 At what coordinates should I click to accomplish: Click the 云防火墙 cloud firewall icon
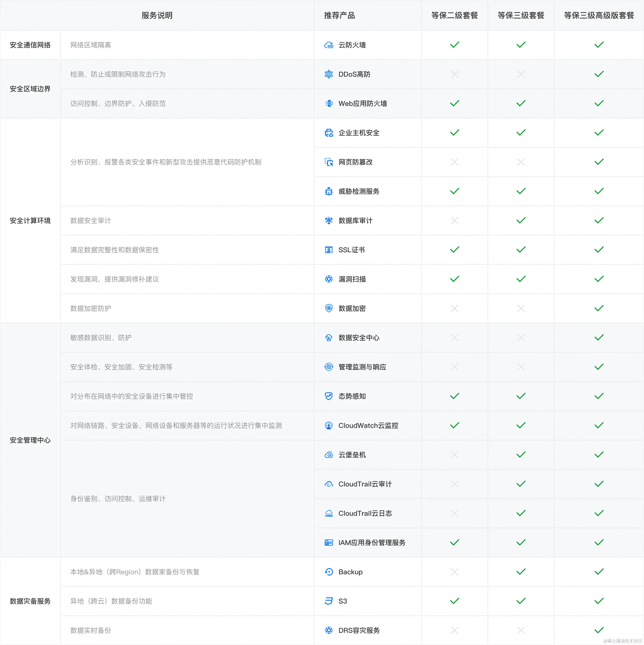click(x=329, y=45)
